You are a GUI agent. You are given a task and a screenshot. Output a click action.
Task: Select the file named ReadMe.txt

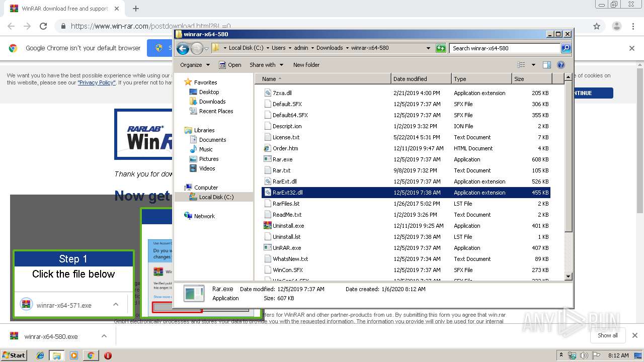point(287,215)
